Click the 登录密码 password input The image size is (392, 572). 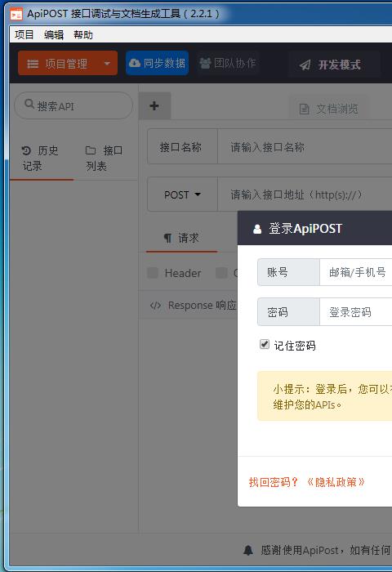point(356,312)
